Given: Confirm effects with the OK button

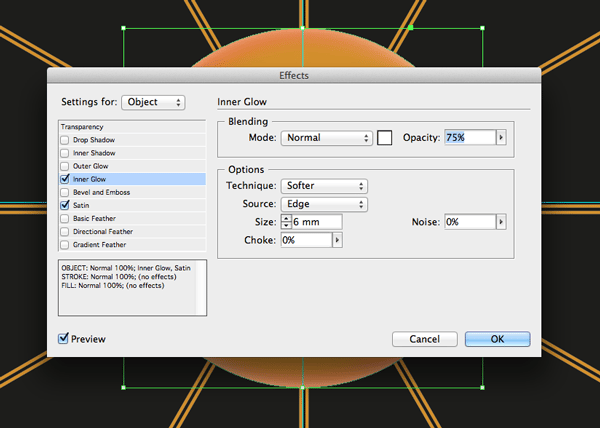Looking at the screenshot, I should click(x=497, y=339).
